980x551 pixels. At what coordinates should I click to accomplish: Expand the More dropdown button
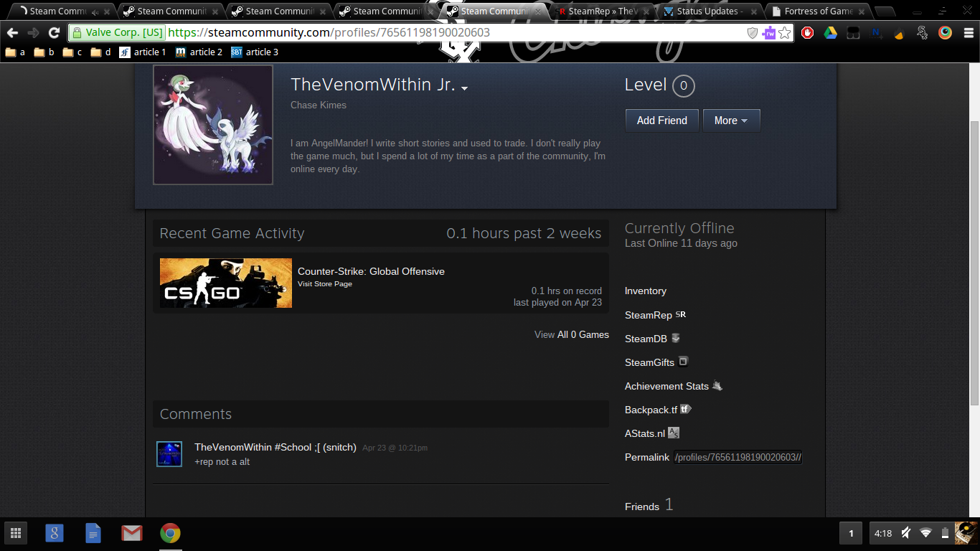[x=731, y=121]
